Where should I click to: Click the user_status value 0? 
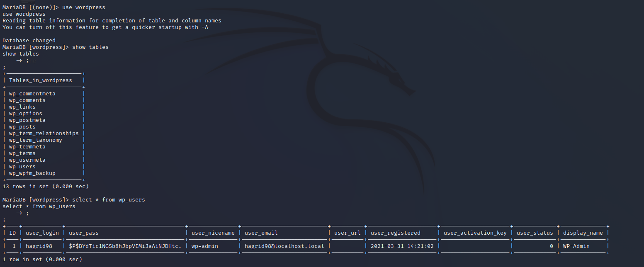552,246
